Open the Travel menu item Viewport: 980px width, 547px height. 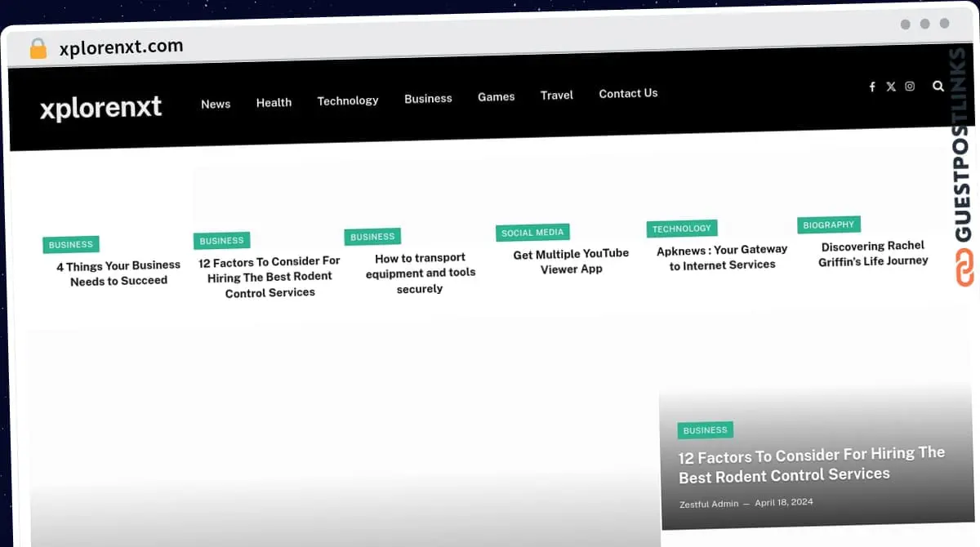(x=556, y=95)
